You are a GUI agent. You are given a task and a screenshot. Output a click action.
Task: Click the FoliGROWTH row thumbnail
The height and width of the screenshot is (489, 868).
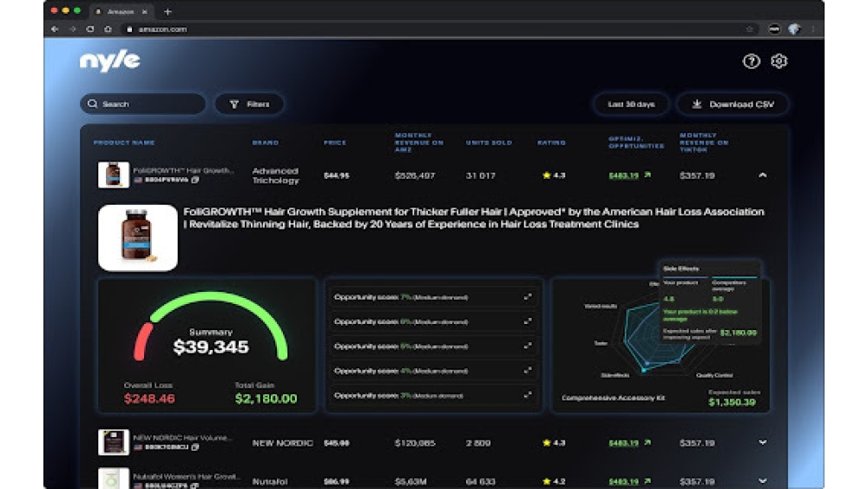click(x=114, y=175)
